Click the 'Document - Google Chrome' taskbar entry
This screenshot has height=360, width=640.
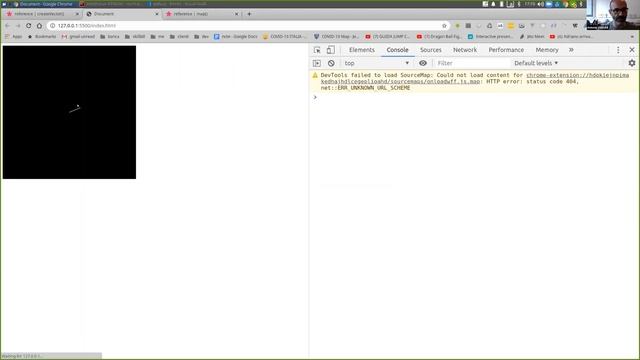[x=43, y=4]
